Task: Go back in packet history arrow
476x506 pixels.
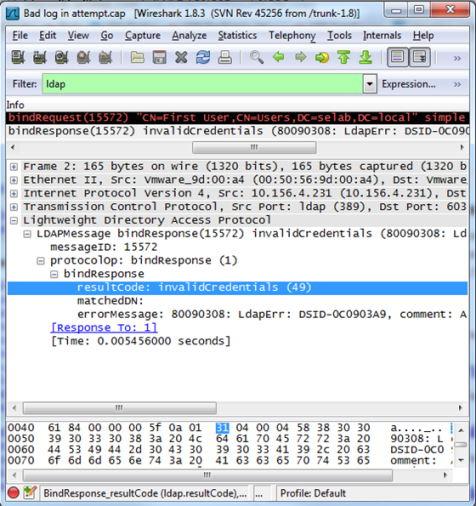Action: [278, 57]
